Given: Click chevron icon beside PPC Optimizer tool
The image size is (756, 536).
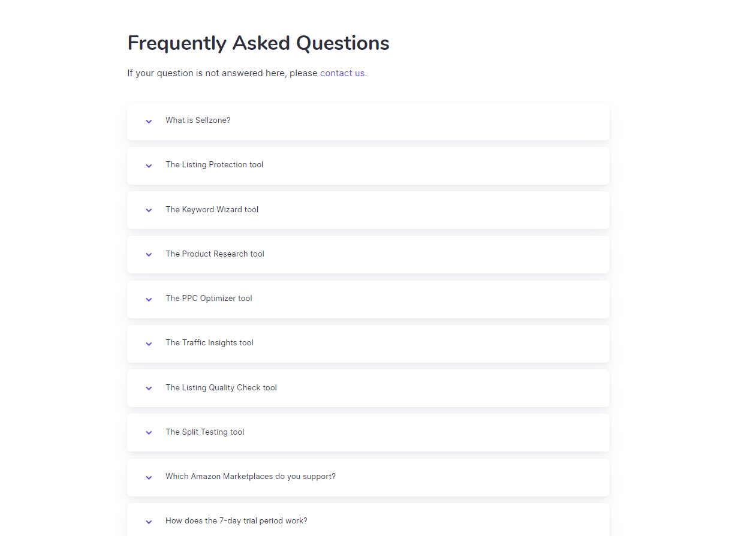Looking at the screenshot, I should pos(149,299).
